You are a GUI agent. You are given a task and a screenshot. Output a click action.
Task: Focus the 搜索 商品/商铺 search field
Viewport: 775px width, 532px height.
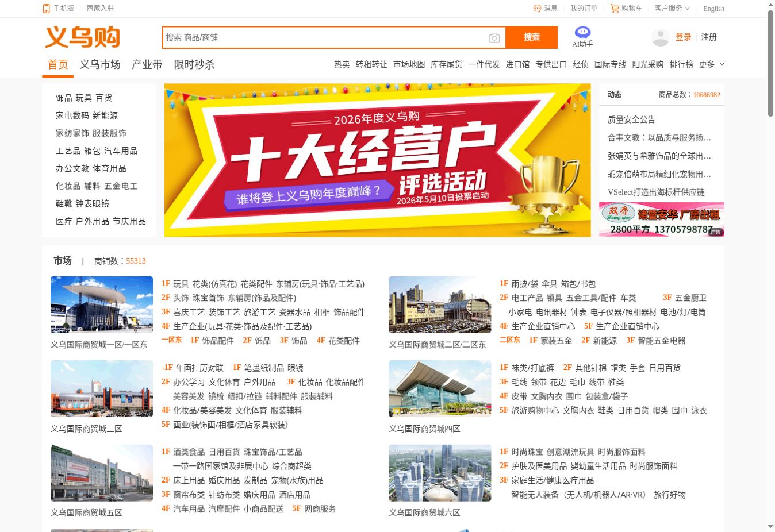326,38
